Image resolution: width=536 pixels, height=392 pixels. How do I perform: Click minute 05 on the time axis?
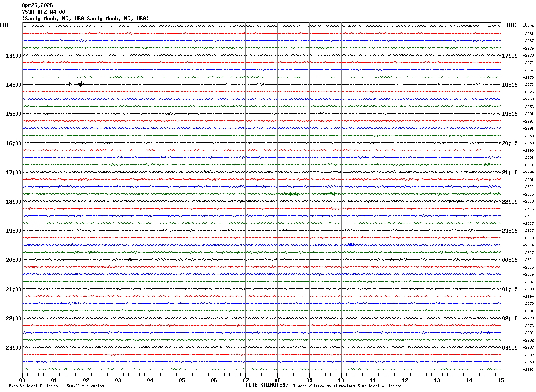[182, 380]
